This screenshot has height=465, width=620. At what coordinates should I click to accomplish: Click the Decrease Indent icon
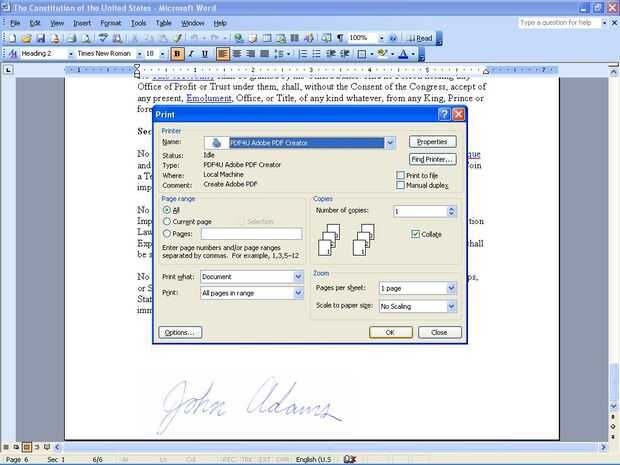[331, 54]
